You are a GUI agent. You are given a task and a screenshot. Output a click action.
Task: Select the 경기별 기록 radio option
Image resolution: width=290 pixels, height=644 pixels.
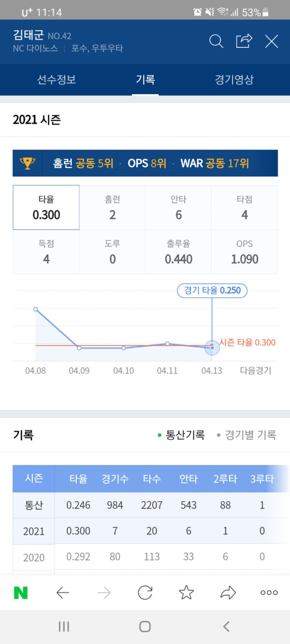pos(246,435)
